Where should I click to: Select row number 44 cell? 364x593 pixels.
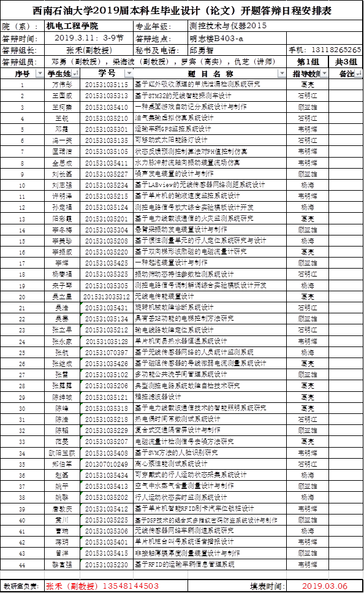(x=22, y=565)
